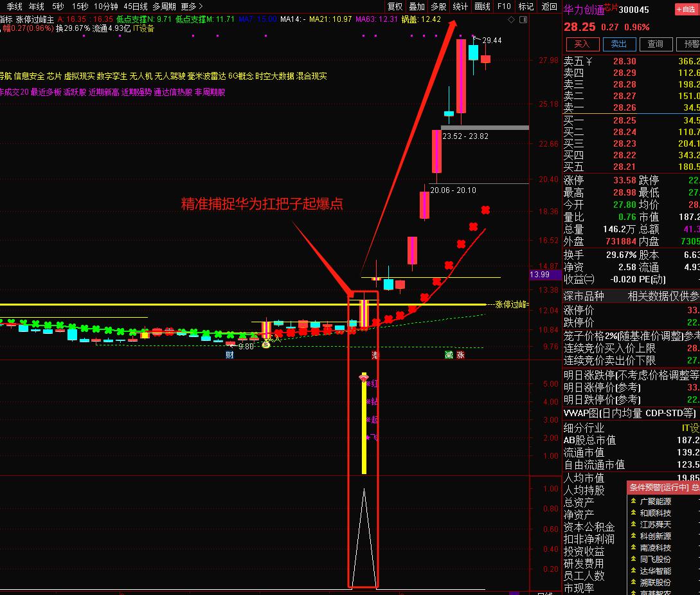Open the 画线 drawing tools menu
Screen dimensions: 700x595
[x=481, y=6]
